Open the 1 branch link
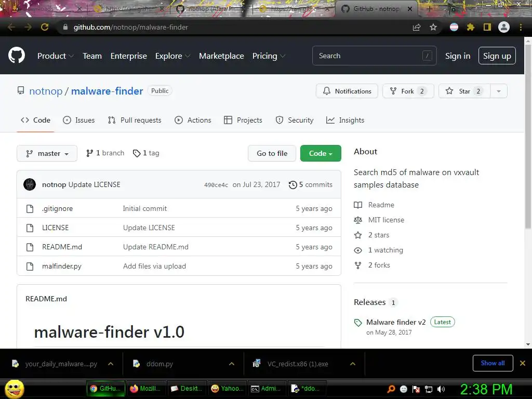 pos(105,153)
